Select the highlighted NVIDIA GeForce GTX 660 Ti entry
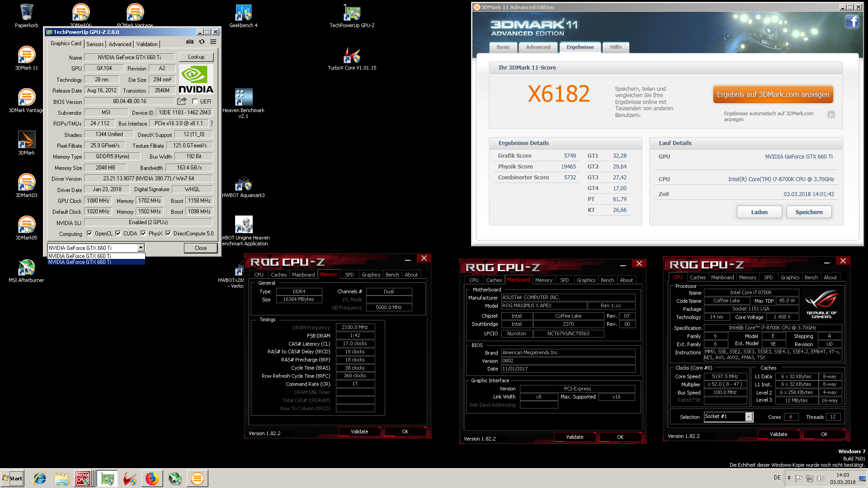 tap(96, 262)
